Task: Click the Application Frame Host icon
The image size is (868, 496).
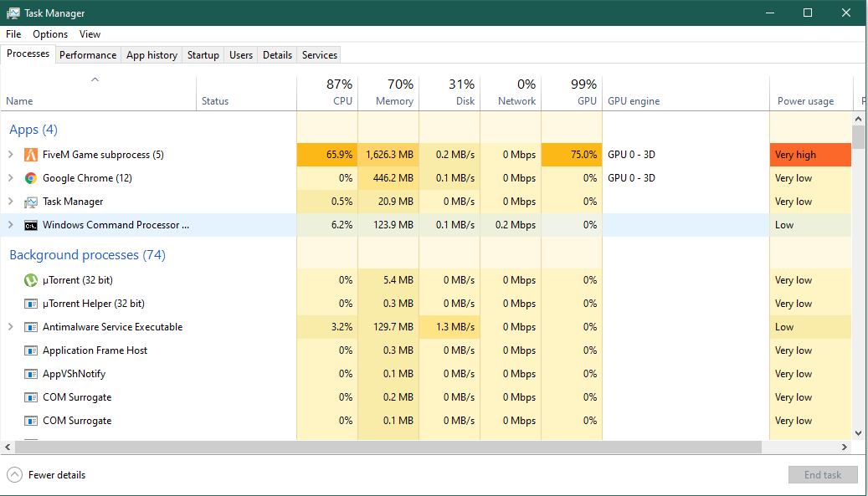Action: point(31,350)
